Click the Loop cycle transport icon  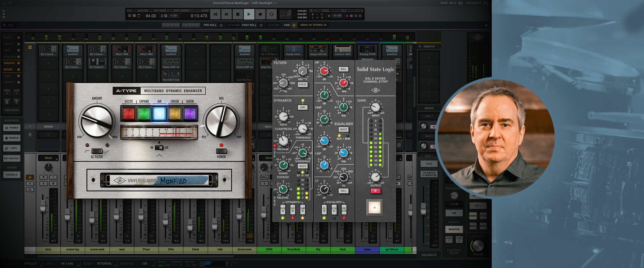(x=271, y=14)
